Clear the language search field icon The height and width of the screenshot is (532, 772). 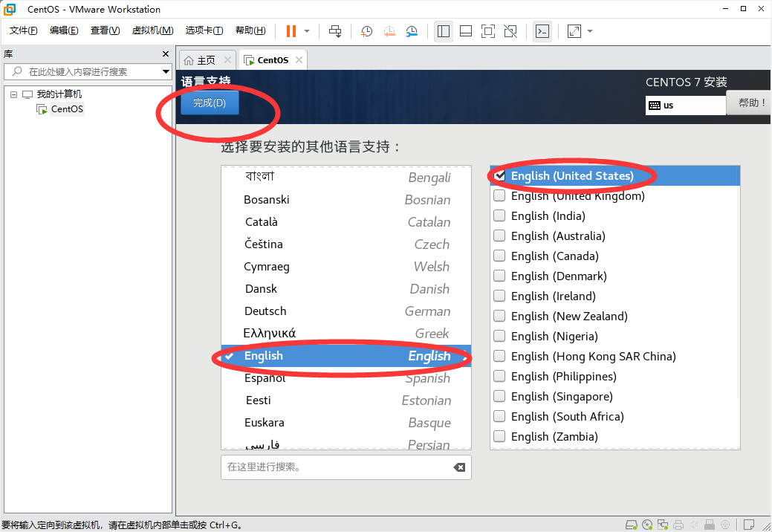pos(459,467)
